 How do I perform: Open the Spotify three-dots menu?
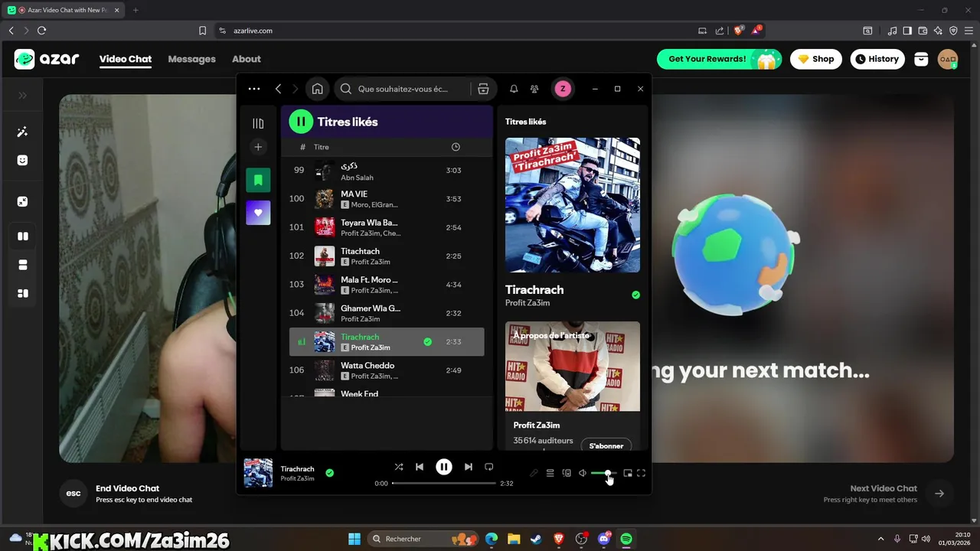[x=254, y=89]
